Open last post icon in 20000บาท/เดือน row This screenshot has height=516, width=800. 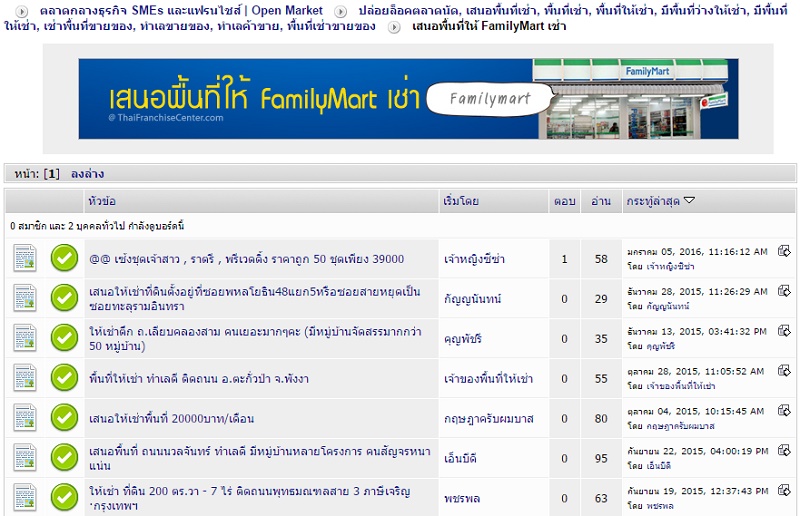[784, 410]
